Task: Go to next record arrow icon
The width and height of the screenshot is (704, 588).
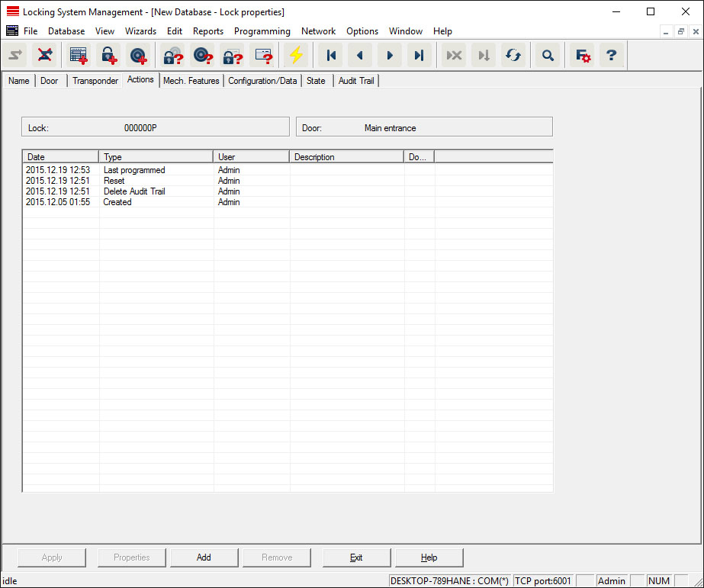Action: pos(390,55)
